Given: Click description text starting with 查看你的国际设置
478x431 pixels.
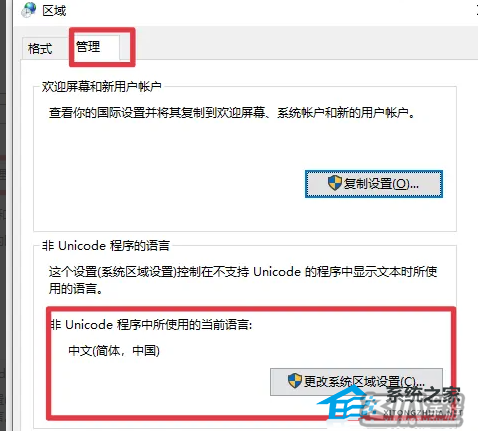Looking at the screenshot, I should (x=232, y=113).
